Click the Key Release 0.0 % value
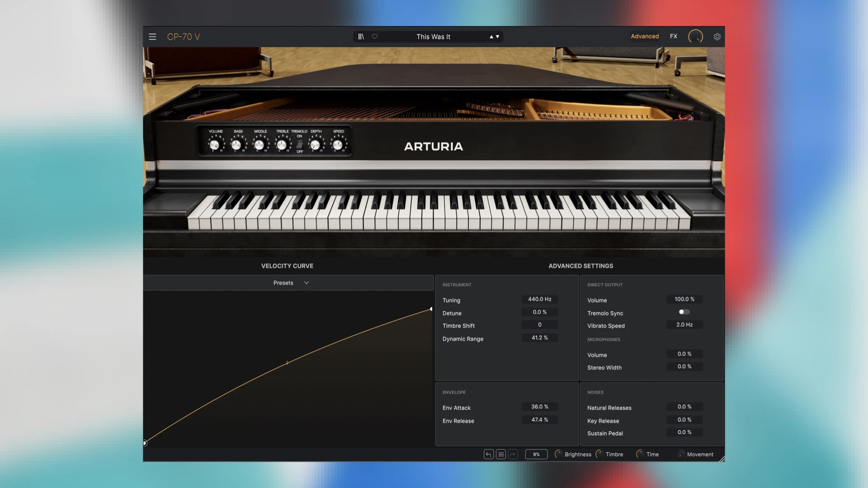The height and width of the screenshot is (488, 868). click(x=684, y=420)
